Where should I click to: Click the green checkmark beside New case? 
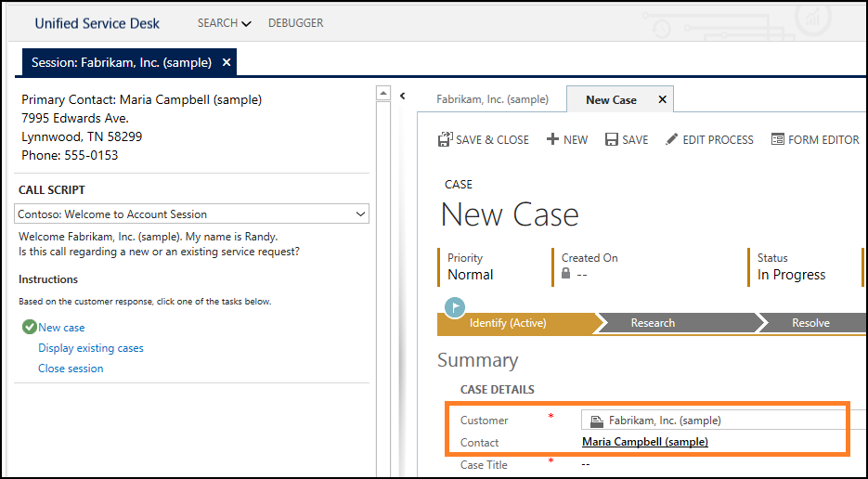[30, 328]
